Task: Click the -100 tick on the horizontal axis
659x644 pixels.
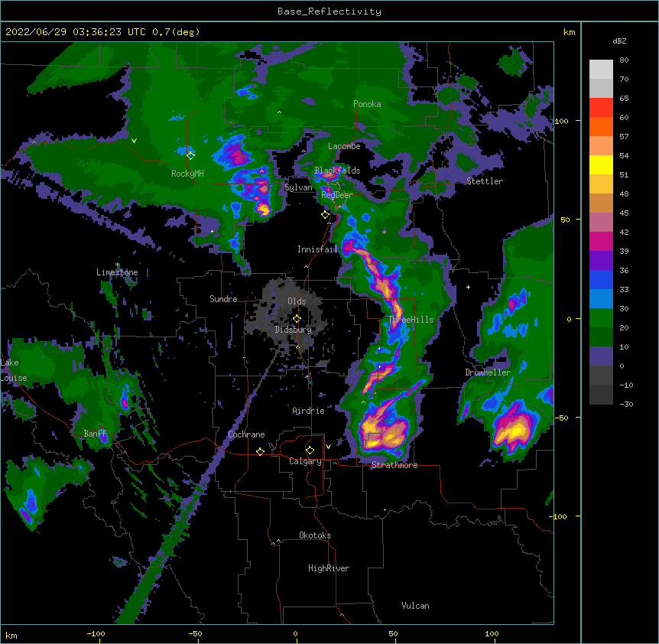Action: [x=96, y=633]
